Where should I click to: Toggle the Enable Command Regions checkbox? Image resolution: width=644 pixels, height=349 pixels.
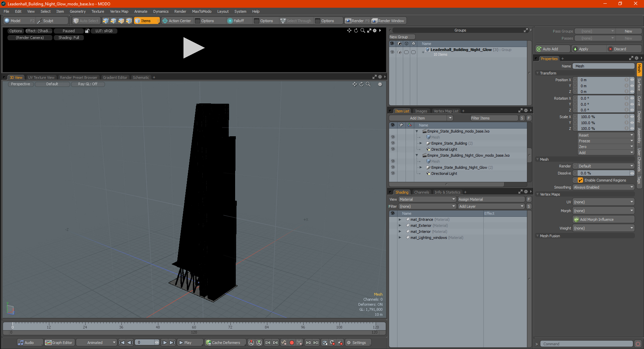(x=581, y=180)
